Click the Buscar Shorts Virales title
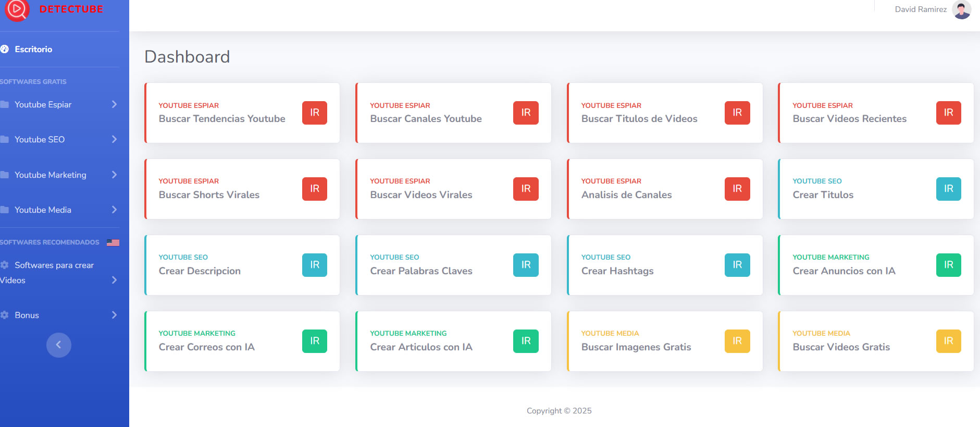 point(209,195)
